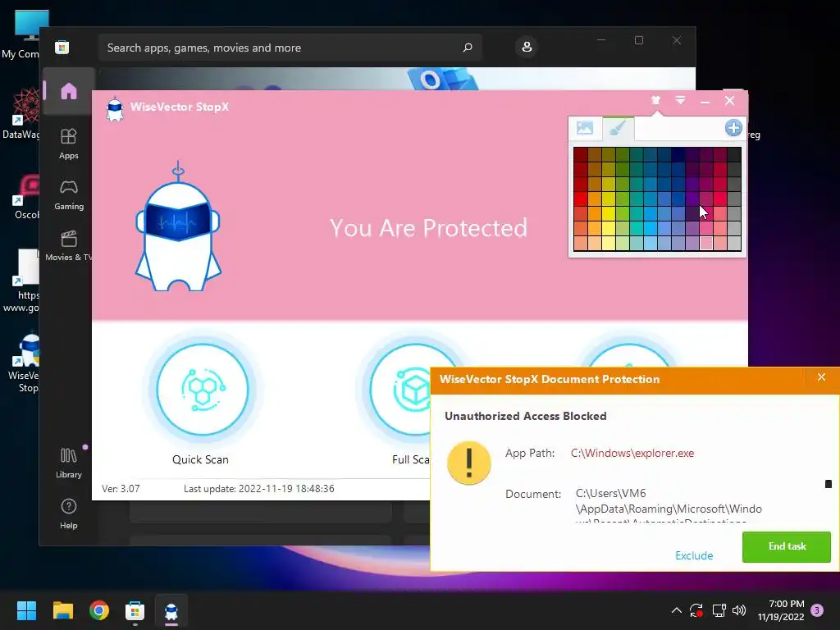Minimize the WiseVector StopX window
The width and height of the screenshot is (840, 630).
[x=705, y=101]
